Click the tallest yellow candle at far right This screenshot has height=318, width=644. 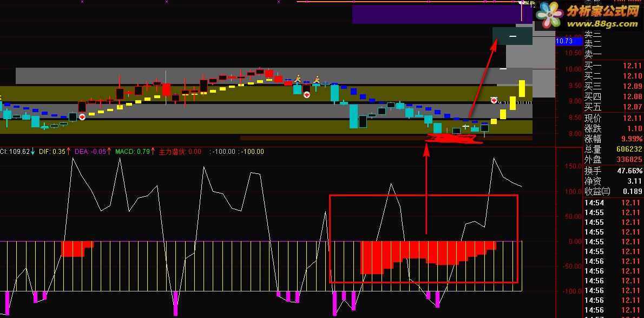[x=522, y=88]
